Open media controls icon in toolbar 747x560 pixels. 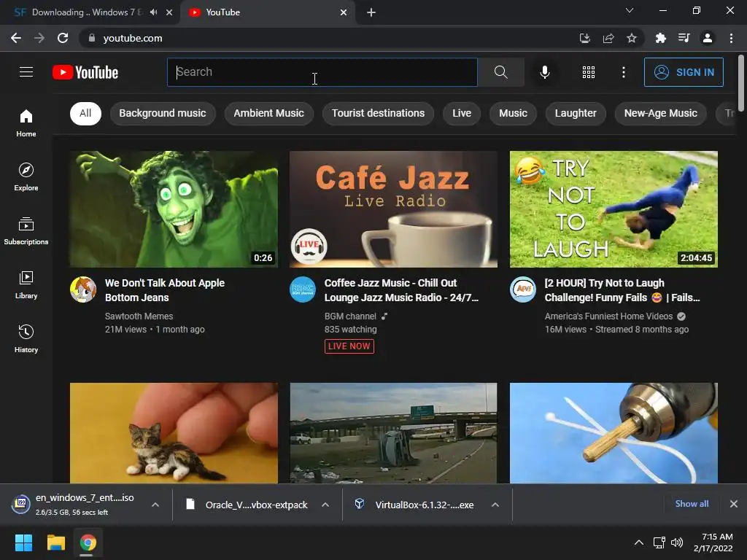[x=684, y=38]
